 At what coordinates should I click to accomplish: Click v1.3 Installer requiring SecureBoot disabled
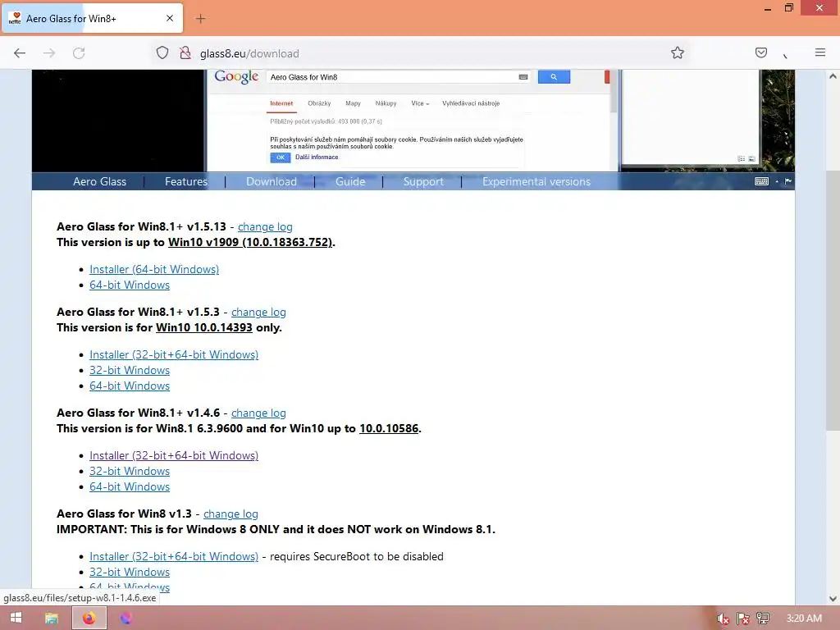point(174,557)
